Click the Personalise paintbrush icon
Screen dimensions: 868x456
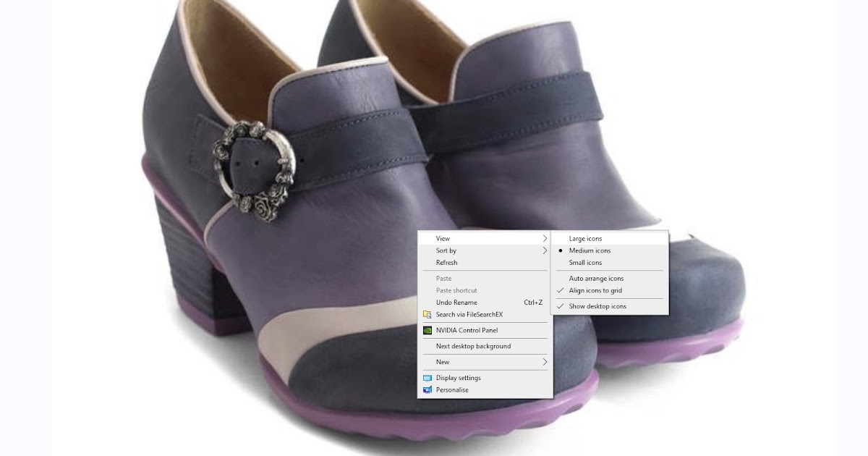[x=427, y=389]
